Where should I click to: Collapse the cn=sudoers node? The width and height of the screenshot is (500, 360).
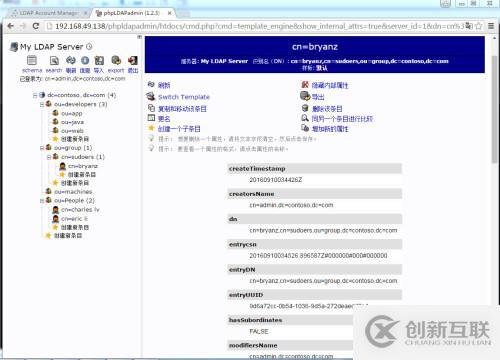tap(49, 157)
